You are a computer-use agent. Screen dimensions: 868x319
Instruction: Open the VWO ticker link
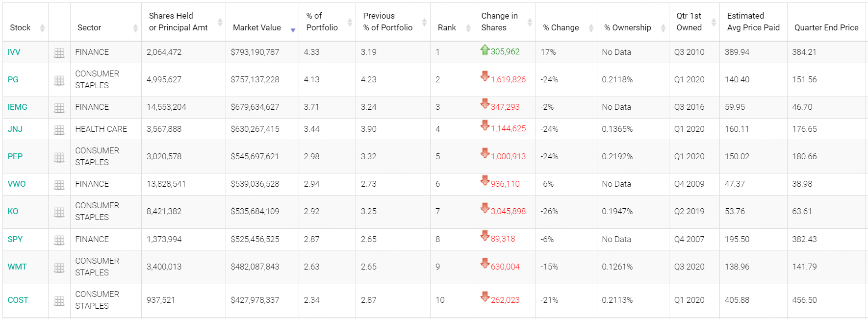coord(17,184)
